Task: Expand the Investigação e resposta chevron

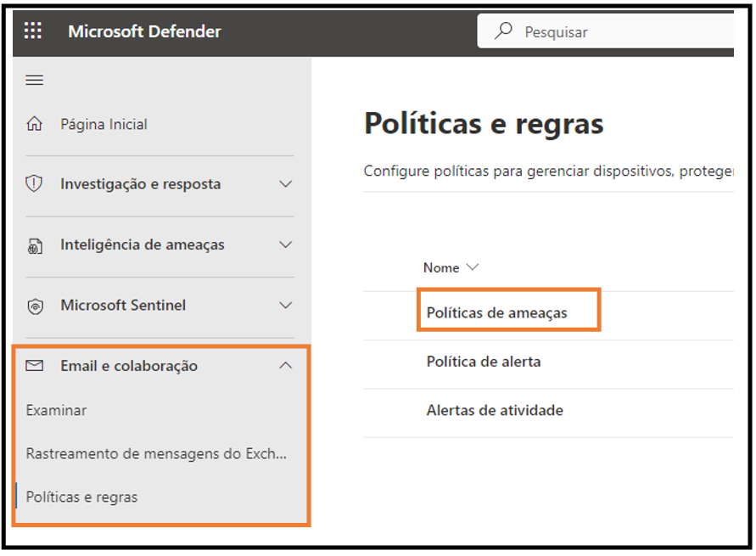Action: coord(285,183)
